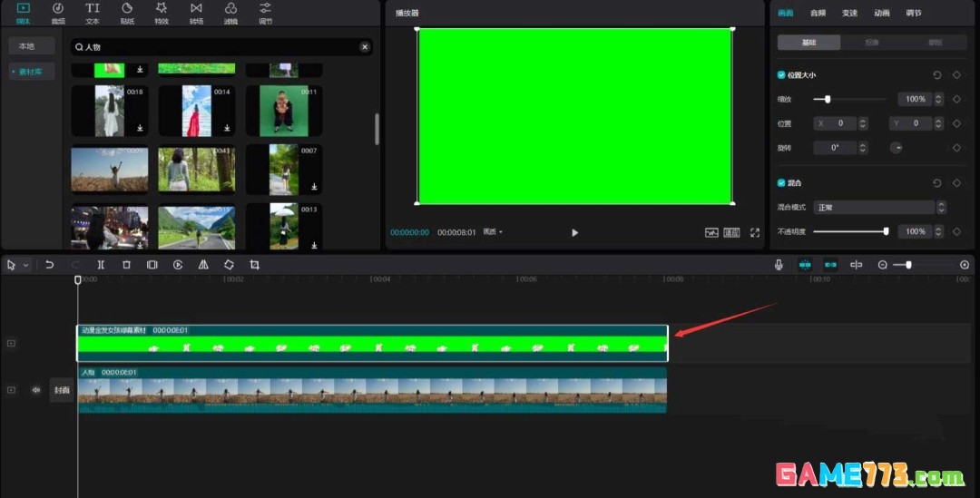Screen dimensions: 980x498
Task: Open the 转场 (Transitions) panel icon
Action: point(196,12)
